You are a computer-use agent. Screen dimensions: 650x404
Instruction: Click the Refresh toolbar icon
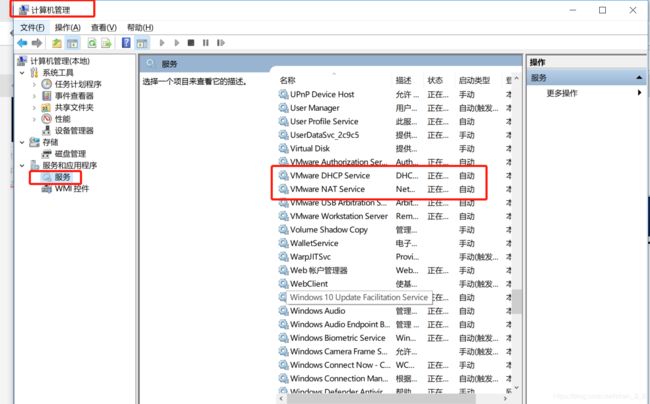click(x=92, y=43)
